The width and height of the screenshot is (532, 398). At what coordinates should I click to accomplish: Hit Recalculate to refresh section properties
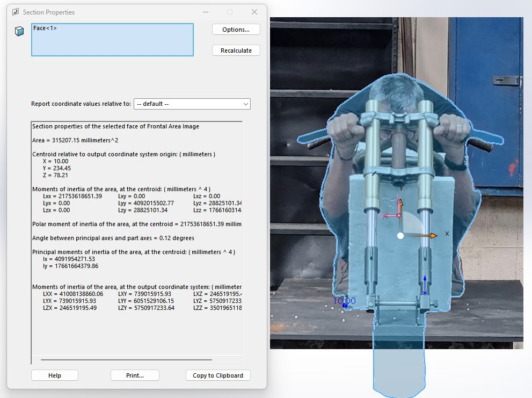pos(236,50)
